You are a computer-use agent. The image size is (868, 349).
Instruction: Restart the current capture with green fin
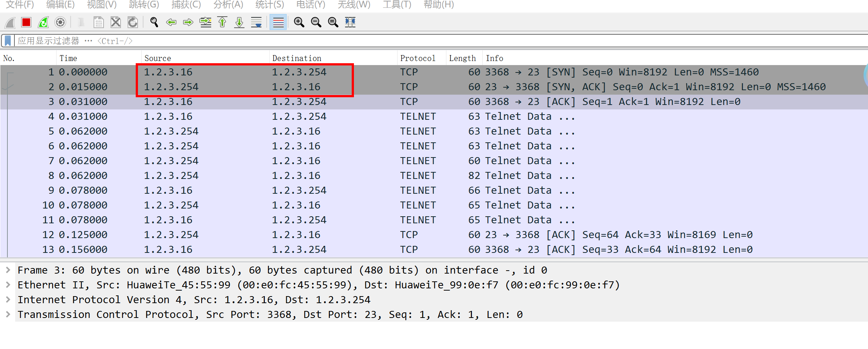[x=43, y=23]
